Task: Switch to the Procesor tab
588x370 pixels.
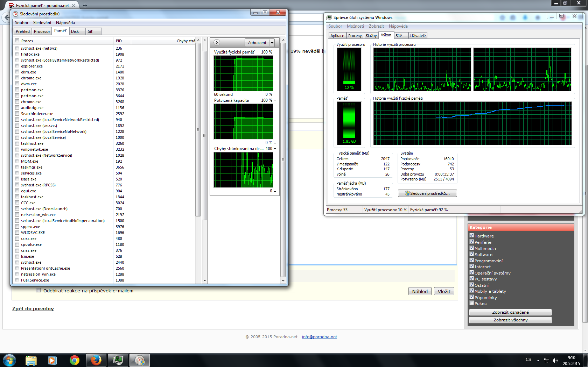Action: pos(42,31)
